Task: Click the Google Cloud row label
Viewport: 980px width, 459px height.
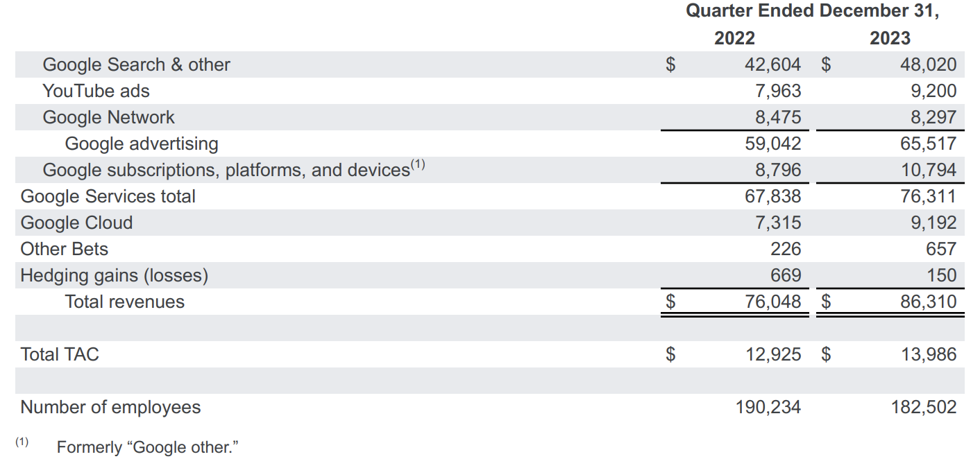Action: pyautogui.click(x=76, y=223)
